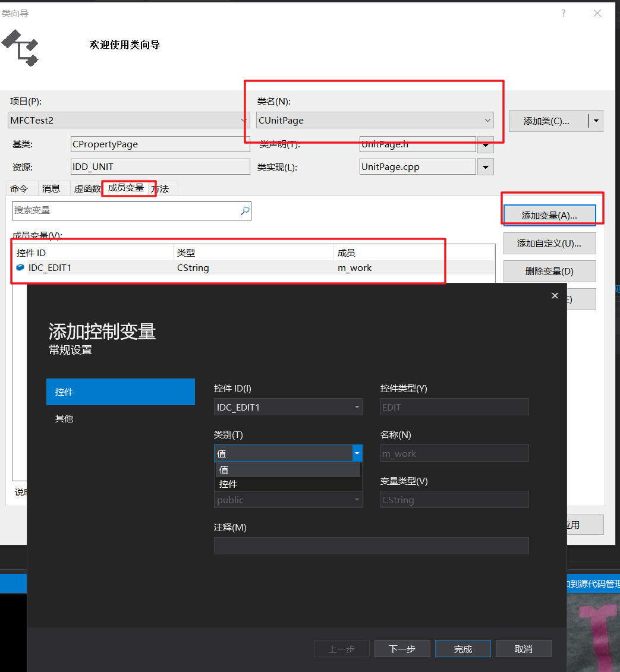Click the 添加类(C)... button
This screenshot has width=620, height=672.
pos(549,121)
